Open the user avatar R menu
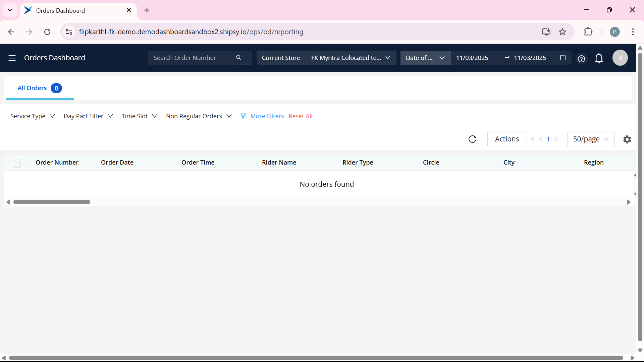644x362 pixels. 620,58
